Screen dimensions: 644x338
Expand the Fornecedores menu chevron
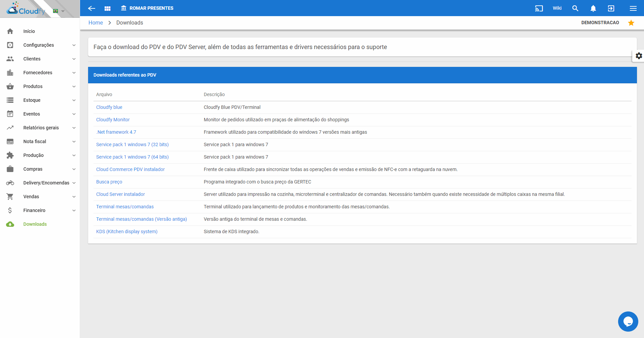[74, 73]
